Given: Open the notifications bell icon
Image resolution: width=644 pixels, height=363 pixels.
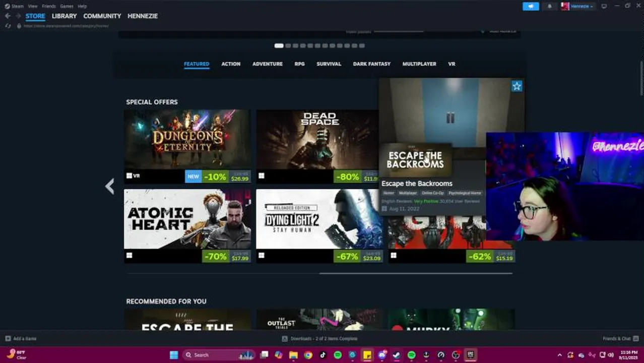Looking at the screenshot, I should [549, 6].
